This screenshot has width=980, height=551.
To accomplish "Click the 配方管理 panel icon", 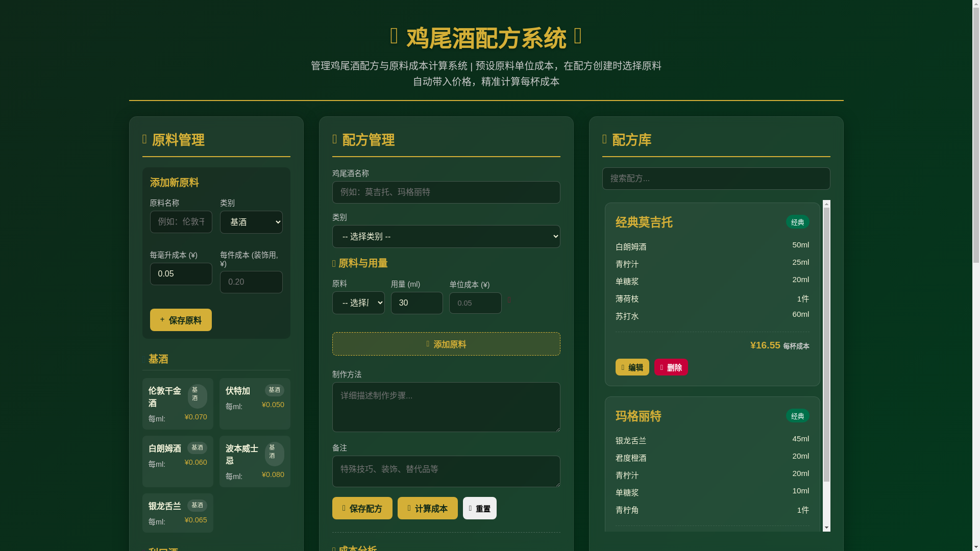I will [x=335, y=139].
